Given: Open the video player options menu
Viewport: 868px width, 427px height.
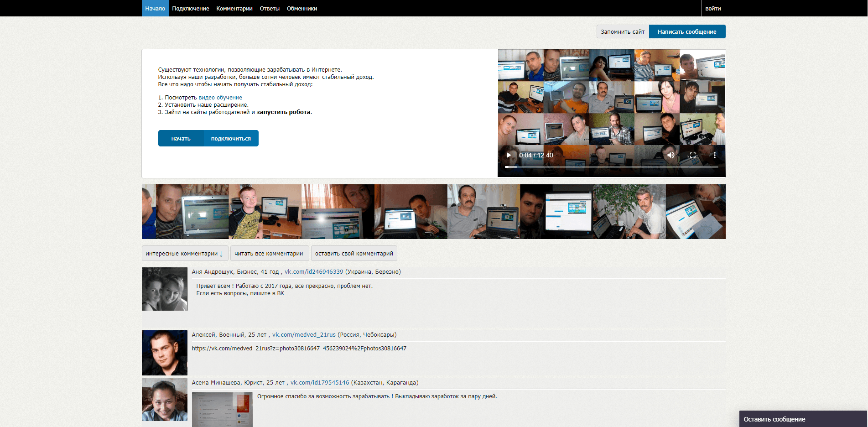Looking at the screenshot, I should pyautogui.click(x=714, y=155).
